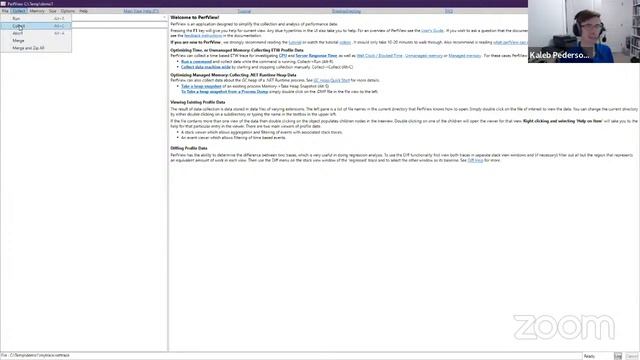Screen dimensions: 640x360
Task: Open the feedback instructions hyperlink
Action: (x=203, y=36)
